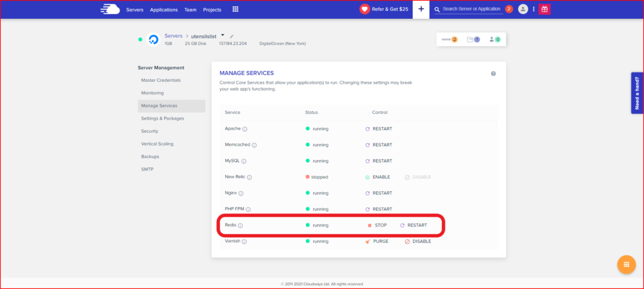
Task: Edit server name with pencil icon
Action: (x=231, y=36)
